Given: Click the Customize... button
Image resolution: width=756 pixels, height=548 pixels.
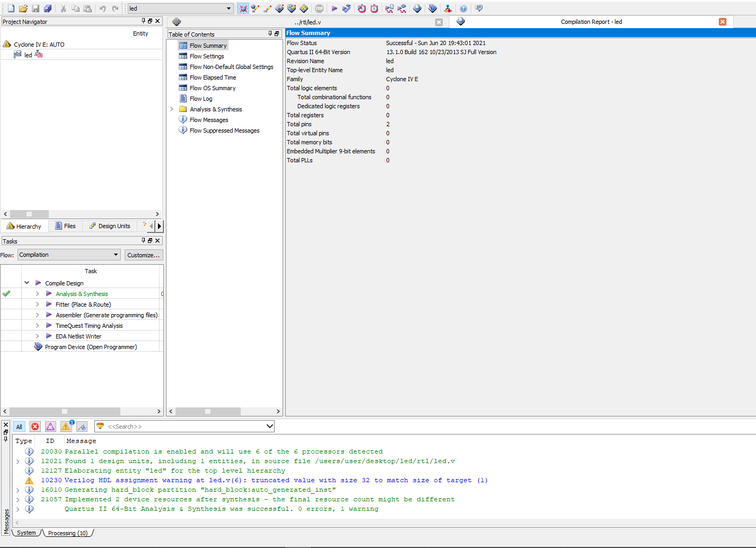Looking at the screenshot, I should 143,255.
